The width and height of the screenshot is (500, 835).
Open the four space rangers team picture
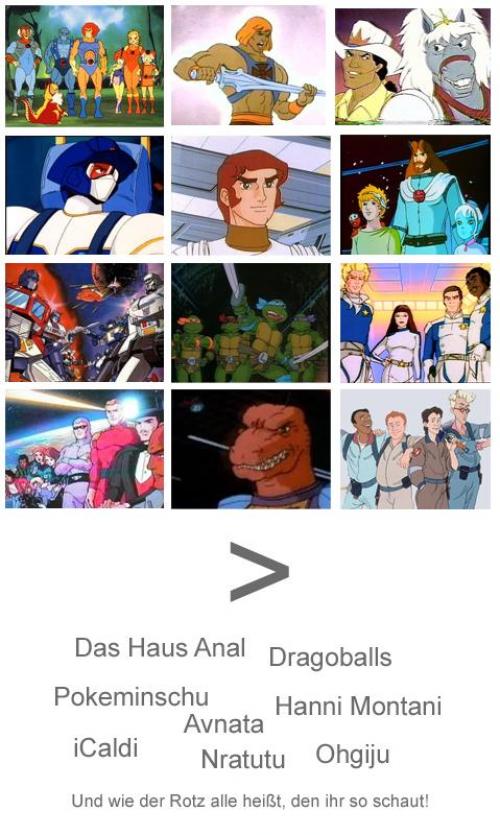tap(415, 323)
